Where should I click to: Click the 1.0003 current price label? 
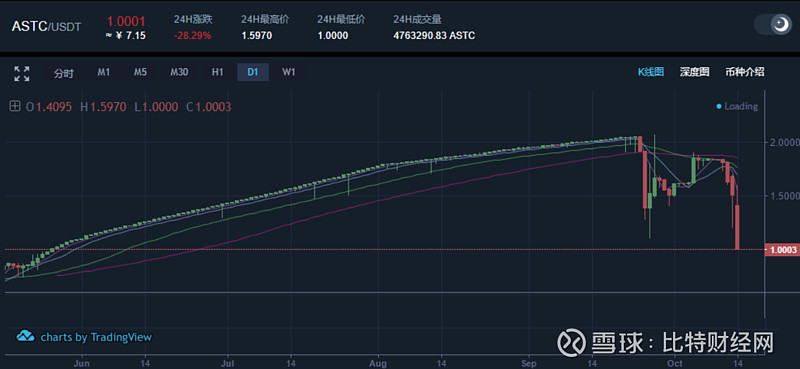click(x=782, y=250)
